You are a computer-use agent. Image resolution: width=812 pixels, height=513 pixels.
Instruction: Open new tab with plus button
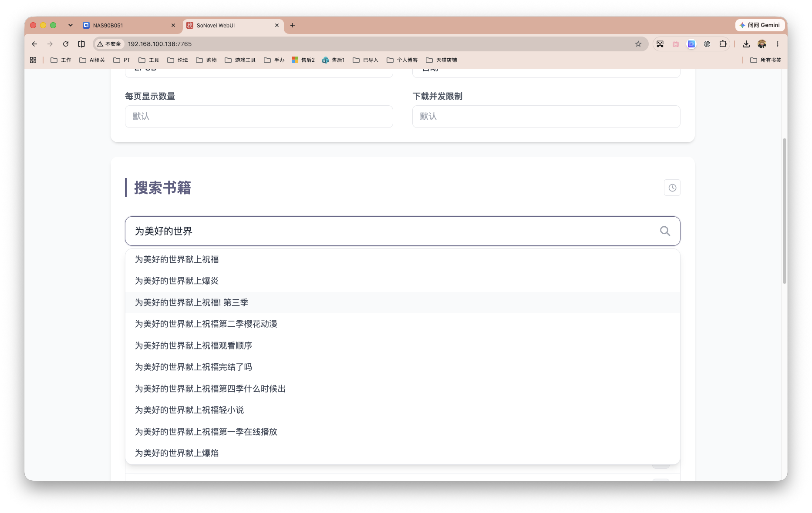pyautogui.click(x=293, y=25)
